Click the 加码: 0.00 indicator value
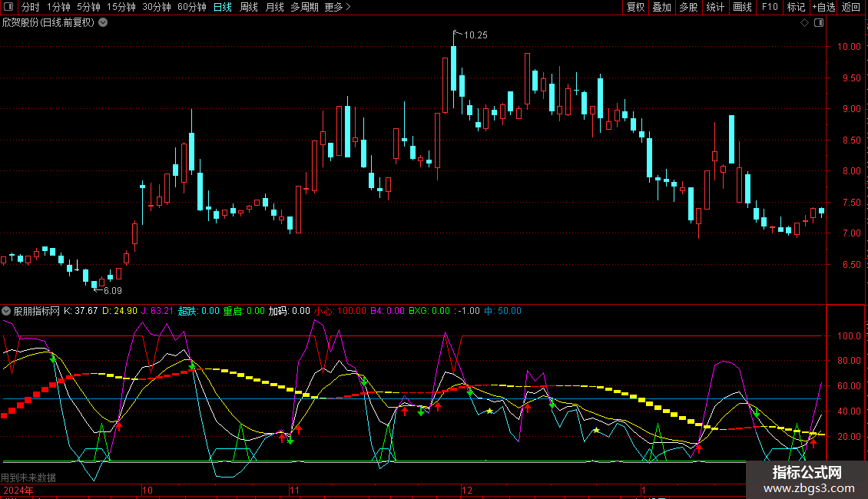Screen dimensions: 868x499 coord(290,311)
